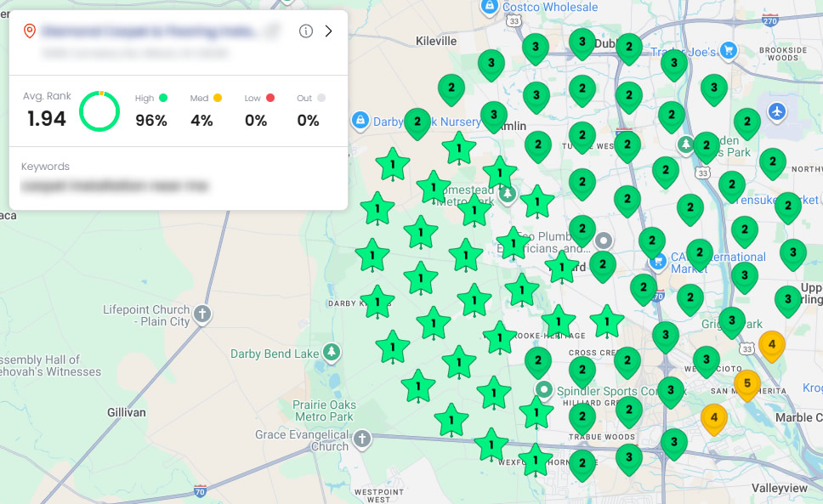Image resolution: width=823 pixels, height=504 pixels.
Task: Click the Spindler Sports Complex location marker
Action: pos(544,389)
